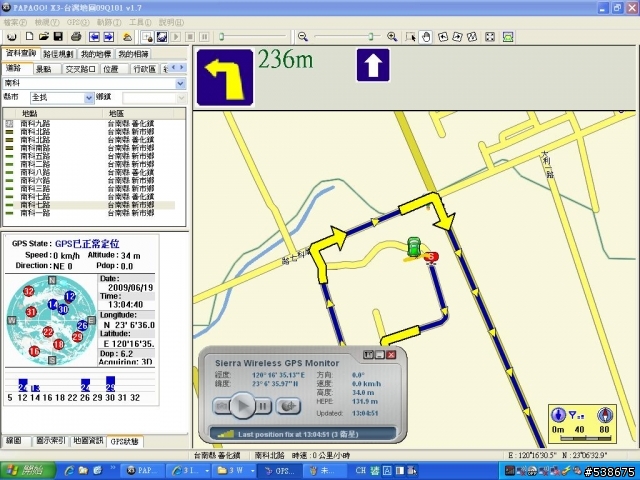Toggle the satellite map view button
This screenshot has width=640, height=480.
point(162,37)
